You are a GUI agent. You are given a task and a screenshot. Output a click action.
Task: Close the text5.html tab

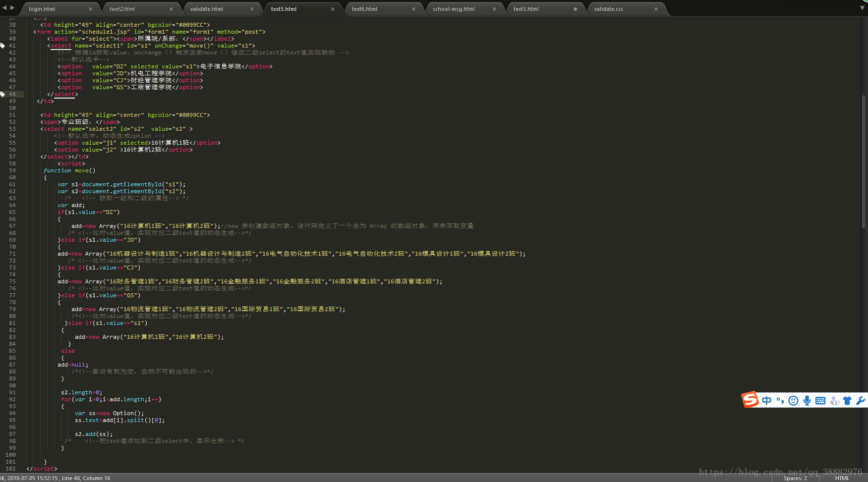(333, 9)
